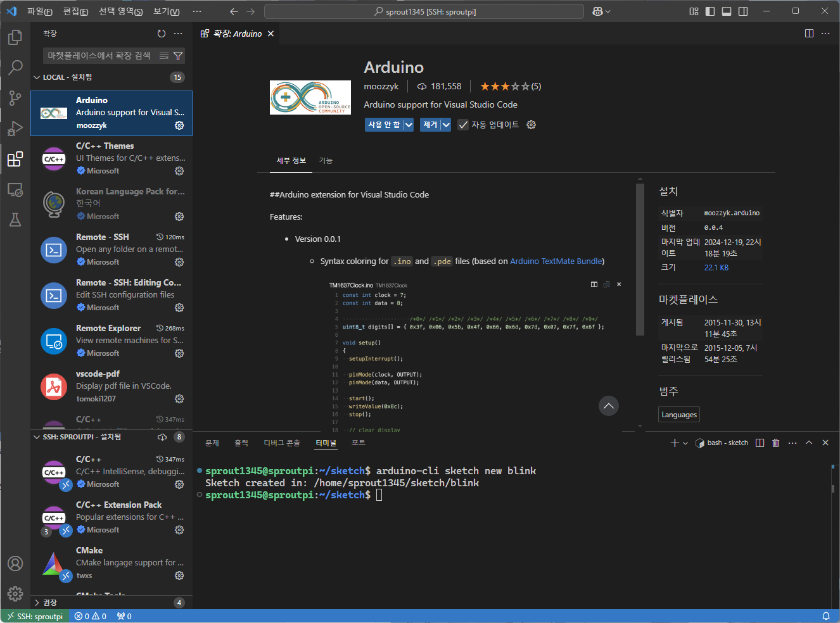Click the scroll to top button
The height and width of the screenshot is (623, 840).
coord(609,406)
